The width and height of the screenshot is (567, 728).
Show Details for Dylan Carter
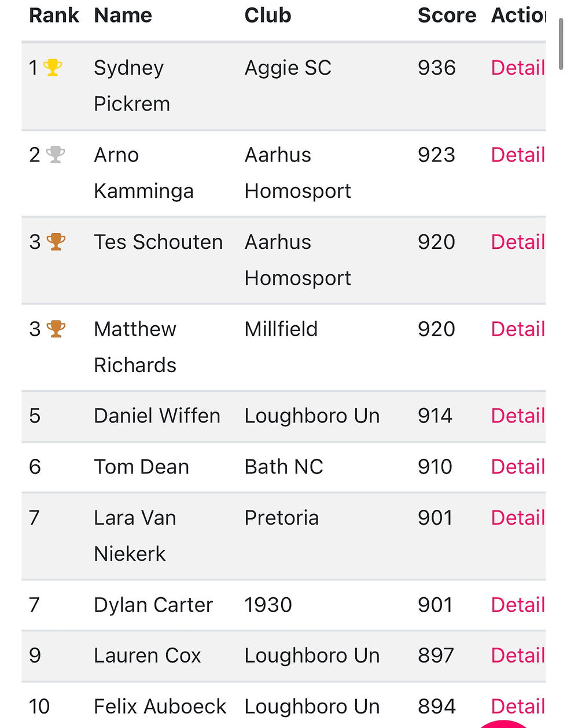coord(518,605)
